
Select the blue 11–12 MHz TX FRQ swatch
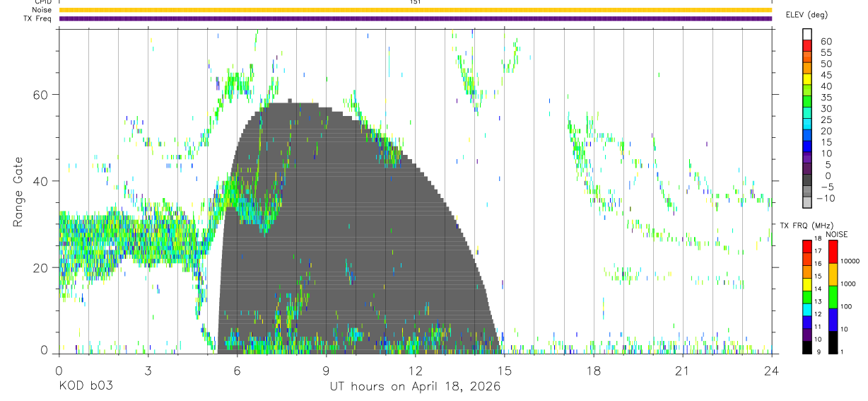pyautogui.click(x=807, y=321)
